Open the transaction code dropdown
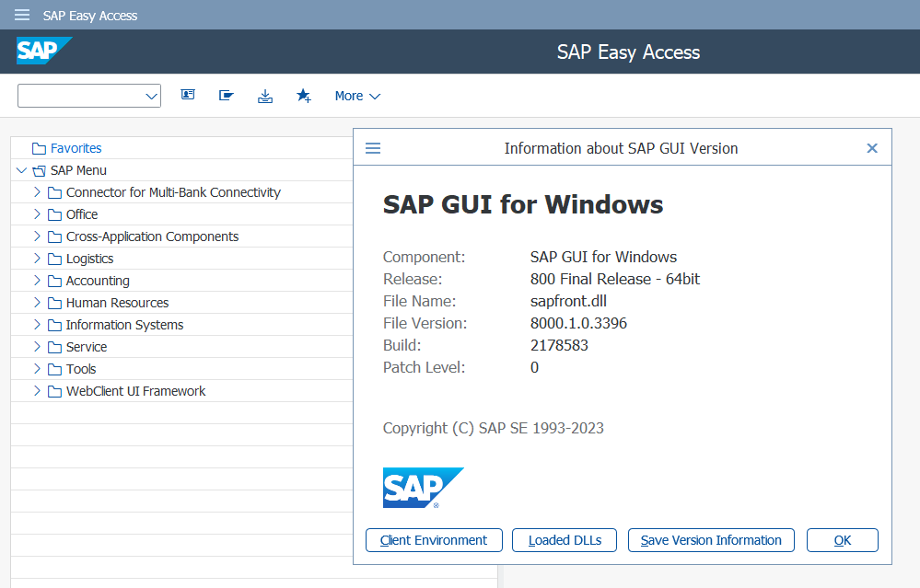Viewport: 920px width, 588px height. 151,95
